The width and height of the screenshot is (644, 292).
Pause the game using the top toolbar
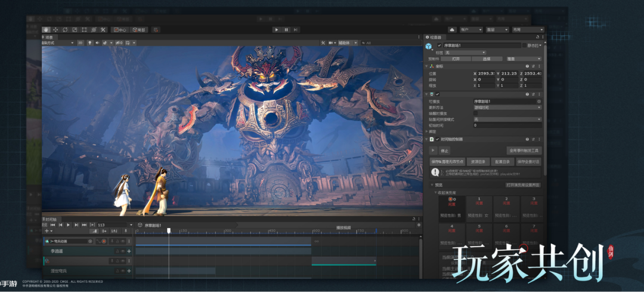pyautogui.click(x=286, y=29)
